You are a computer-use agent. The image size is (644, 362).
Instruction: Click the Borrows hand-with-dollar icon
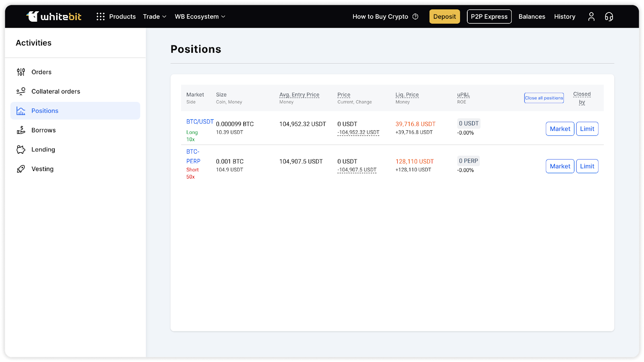click(x=21, y=130)
